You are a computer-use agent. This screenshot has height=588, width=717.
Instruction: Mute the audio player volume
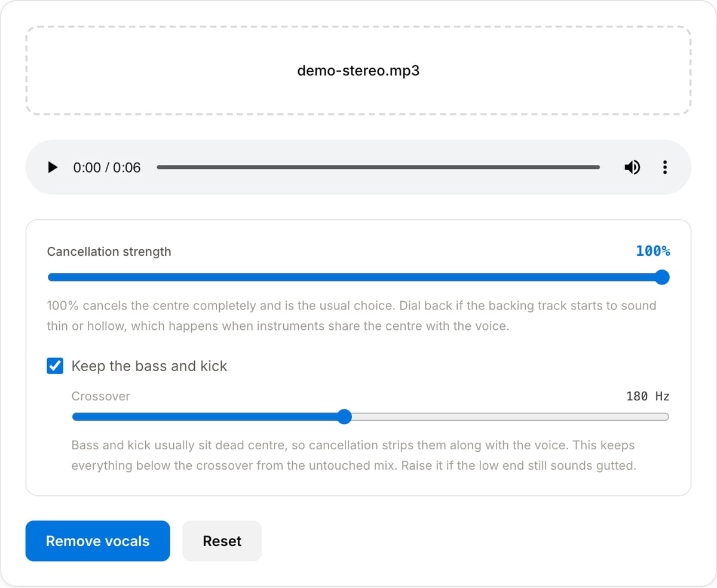(x=632, y=167)
